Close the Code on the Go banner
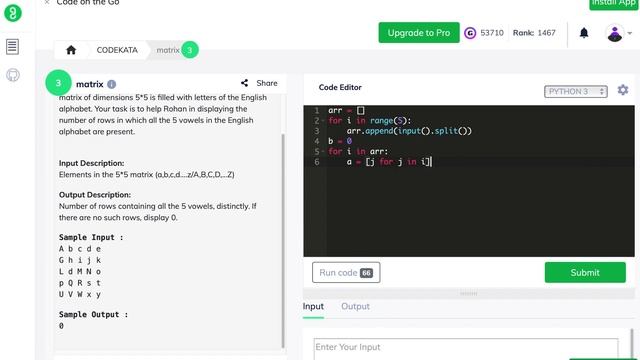The height and width of the screenshot is (360, 640). [47, 2]
